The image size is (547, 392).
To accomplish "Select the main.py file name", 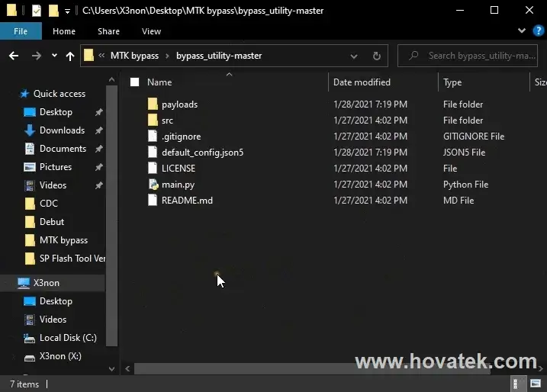I will pyautogui.click(x=178, y=185).
